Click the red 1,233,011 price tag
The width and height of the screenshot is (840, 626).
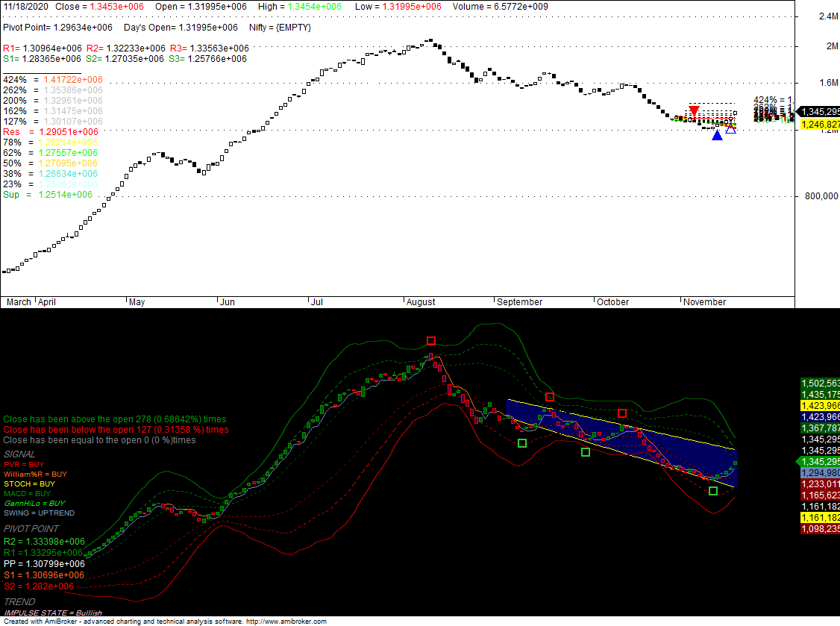click(820, 484)
